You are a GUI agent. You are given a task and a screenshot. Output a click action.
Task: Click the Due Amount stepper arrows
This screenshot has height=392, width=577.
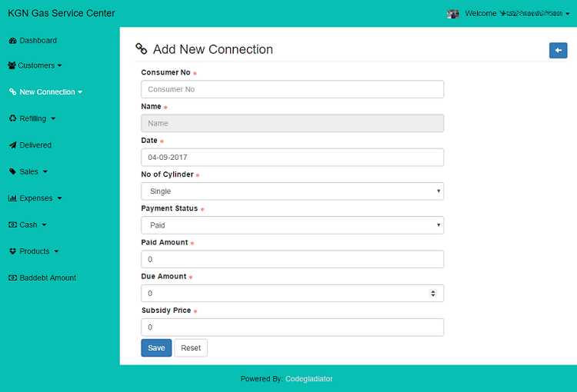tap(433, 293)
